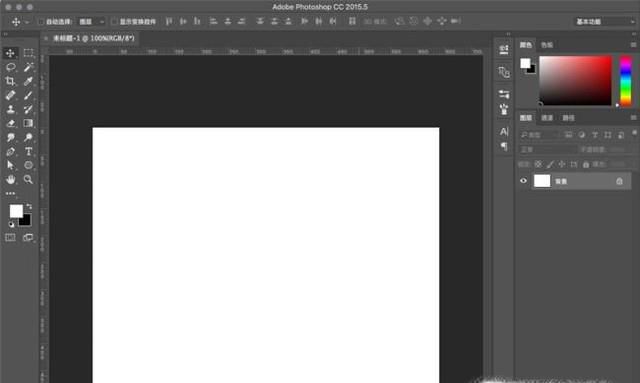Reset default foreground and background colors
640x383 pixels.
11,224
